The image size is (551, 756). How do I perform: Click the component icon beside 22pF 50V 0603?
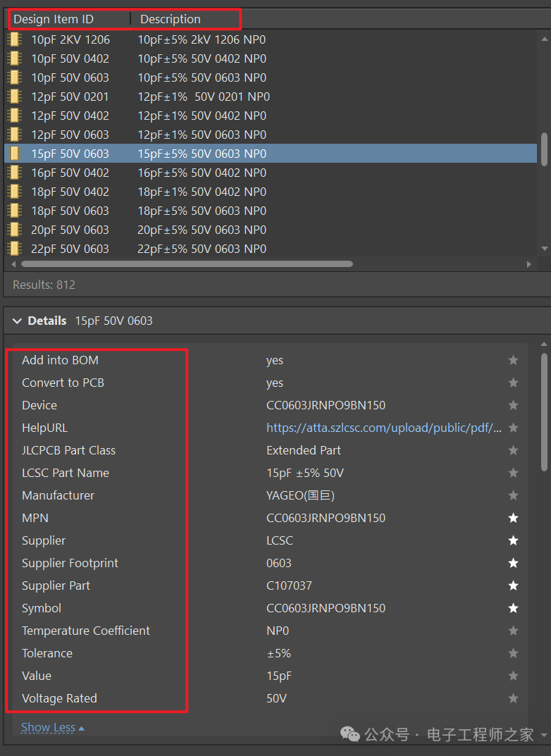point(14,248)
